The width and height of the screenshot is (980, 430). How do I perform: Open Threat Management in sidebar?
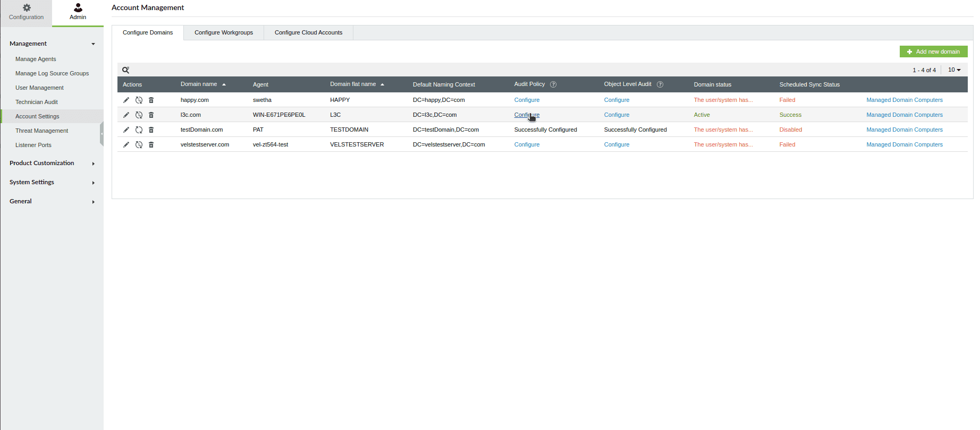[x=41, y=131]
